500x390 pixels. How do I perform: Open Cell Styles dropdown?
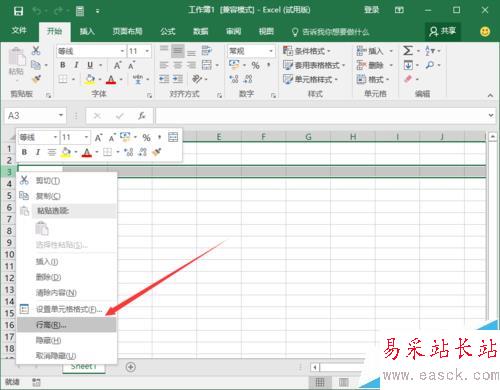[x=310, y=79]
